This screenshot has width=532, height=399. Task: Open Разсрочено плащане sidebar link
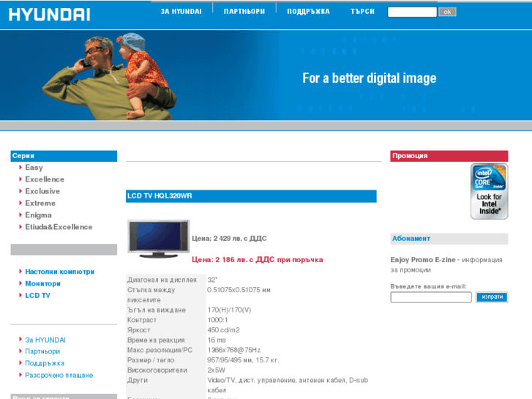pos(59,376)
